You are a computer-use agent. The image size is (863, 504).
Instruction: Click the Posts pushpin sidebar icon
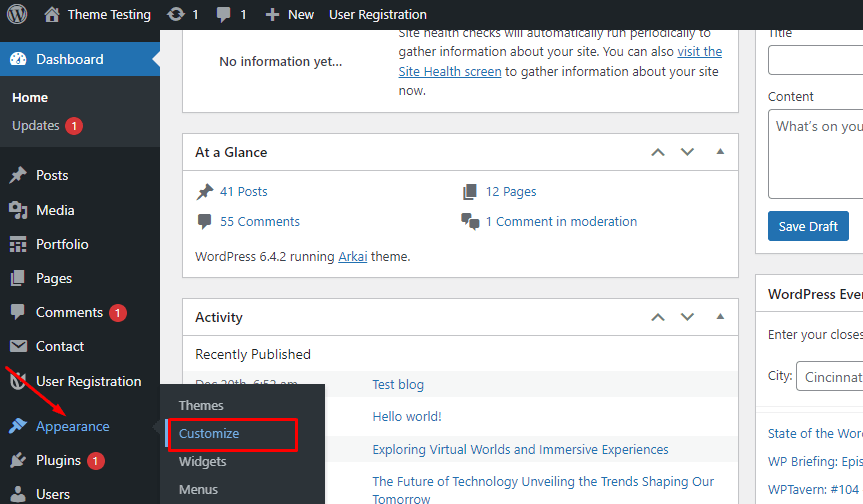[x=18, y=175]
